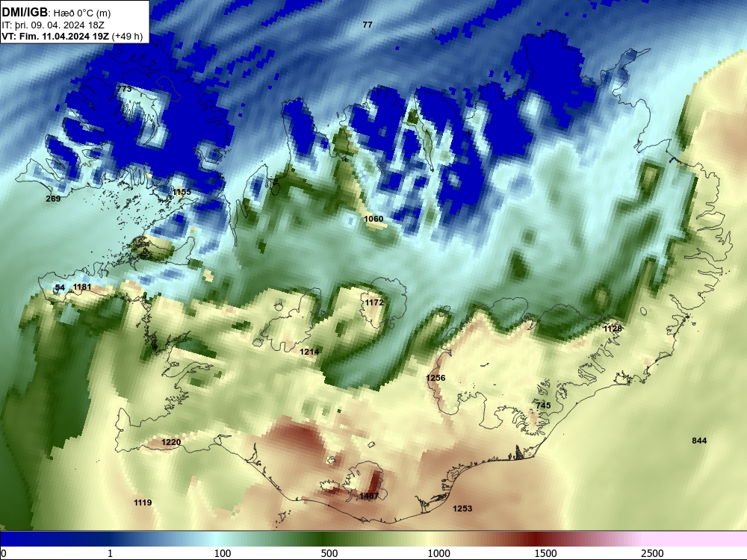This screenshot has width=747, height=560.
Task: Click the 1256 value label
Action: click(436, 378)
